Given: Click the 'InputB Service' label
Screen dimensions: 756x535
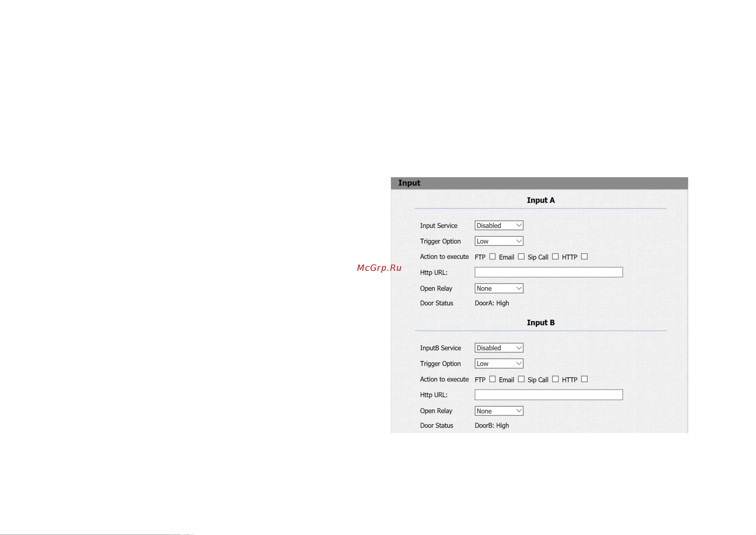Looking at the screenshot, I should [x=440, y=348].
